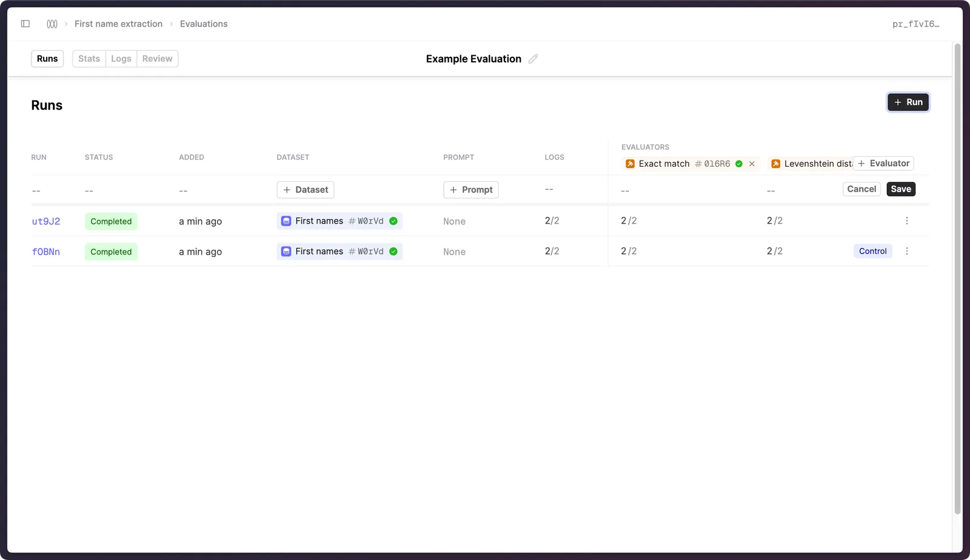Screen dimensions: 970x560
Task: Add a Dataset to new run
Action: 306,190
